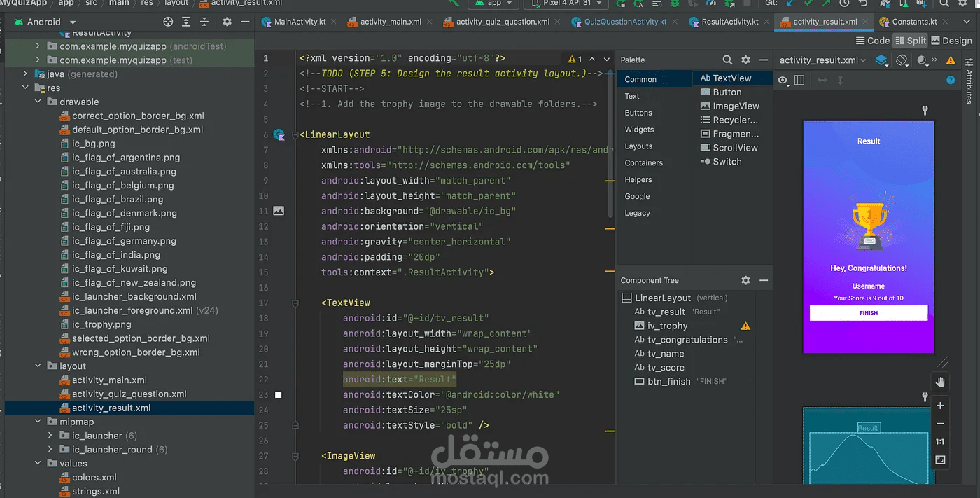The width and height of the screenshot is (980, 498).
Task: Expand com.example.myquizapp (androidTest) folder
Action: coord(38,46)
